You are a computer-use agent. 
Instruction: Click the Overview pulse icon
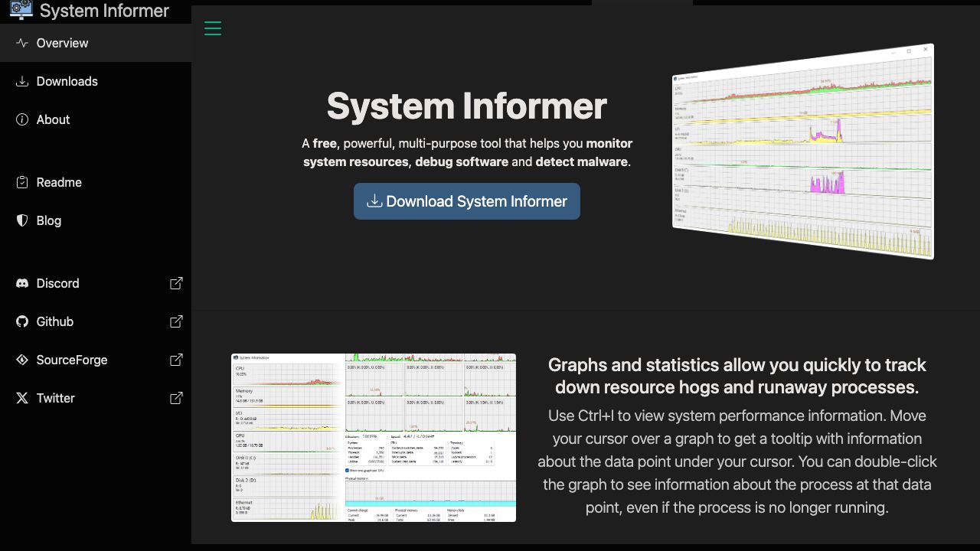pos(22,43)
